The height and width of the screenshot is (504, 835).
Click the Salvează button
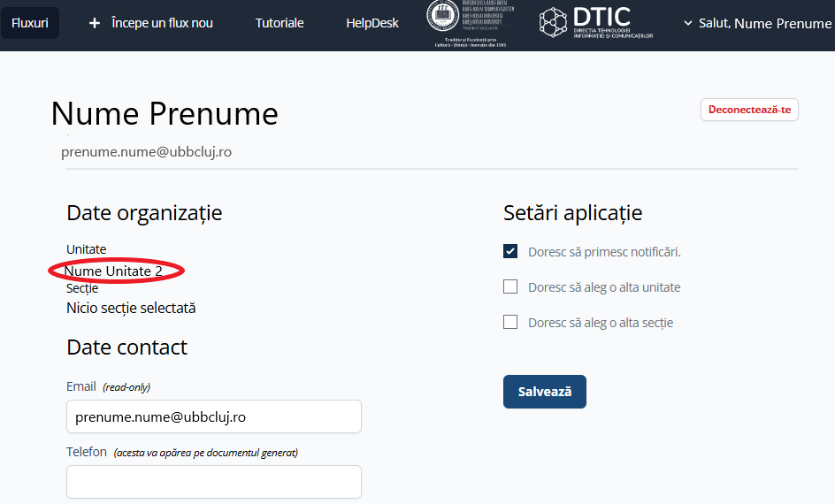(x=544, y=392)
